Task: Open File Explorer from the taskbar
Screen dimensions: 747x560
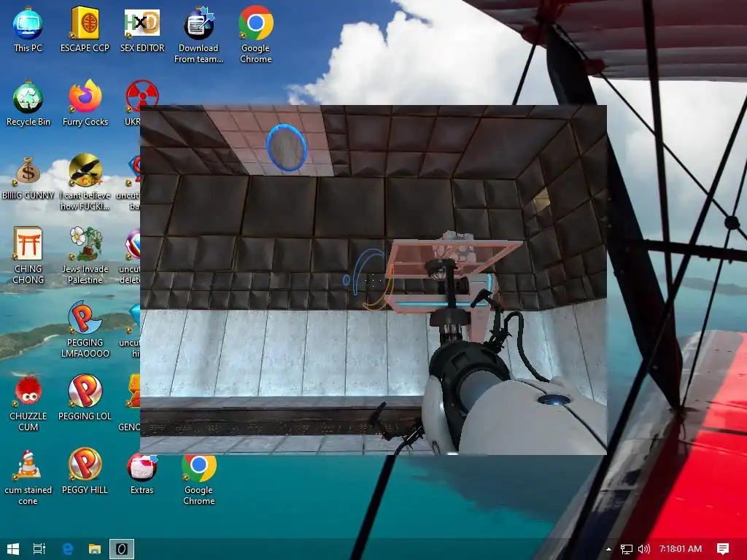Action: (95, 549)
